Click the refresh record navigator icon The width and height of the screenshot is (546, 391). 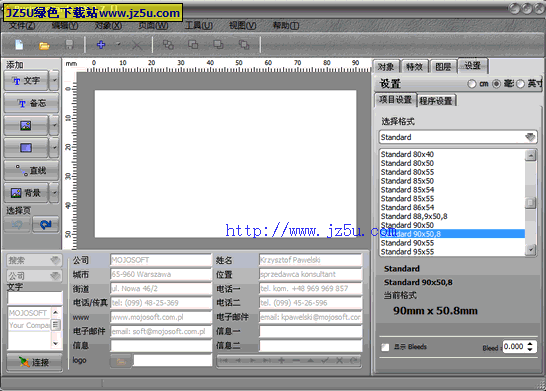[354, 361]
